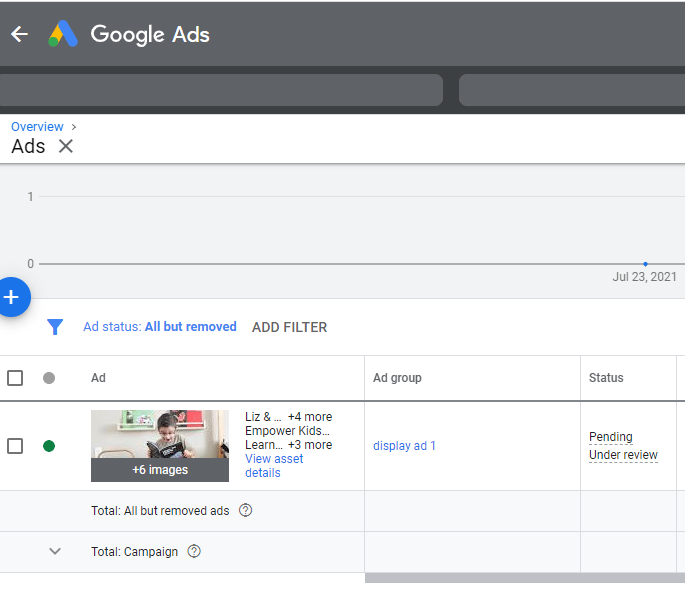Close the Ads view with X
685x606 pixels.
(x=66, y=146)
